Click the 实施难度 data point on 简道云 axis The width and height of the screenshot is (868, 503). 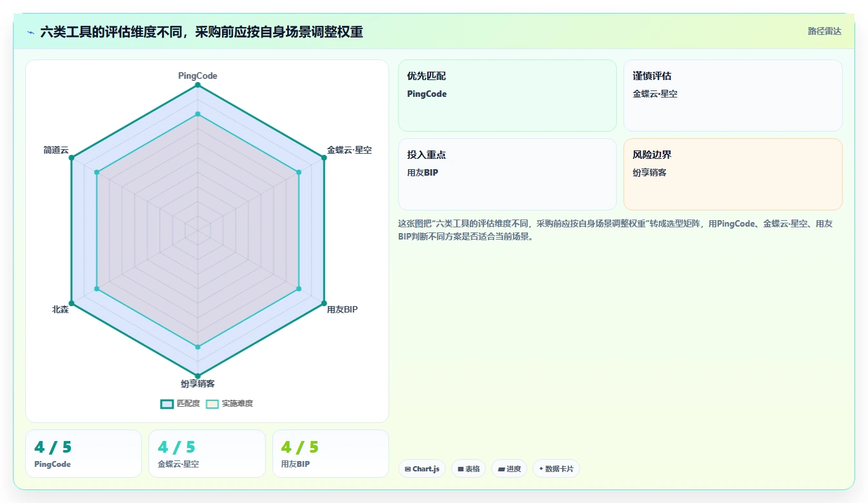97,172
